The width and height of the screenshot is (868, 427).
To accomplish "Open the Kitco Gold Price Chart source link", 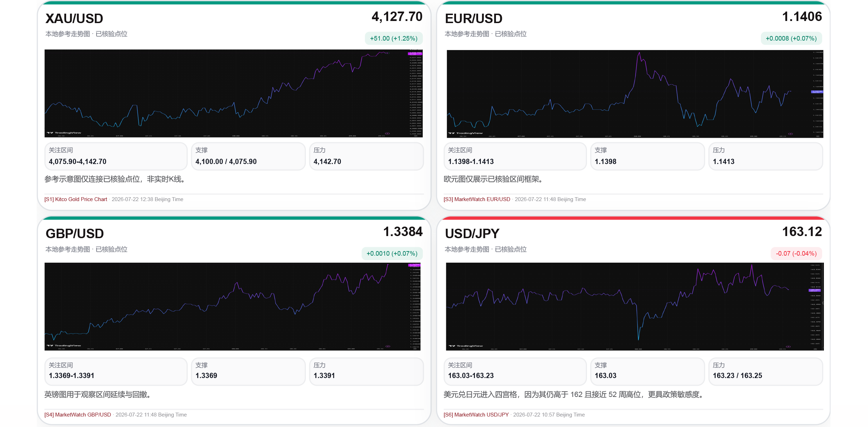I will (x=76, y=199).
